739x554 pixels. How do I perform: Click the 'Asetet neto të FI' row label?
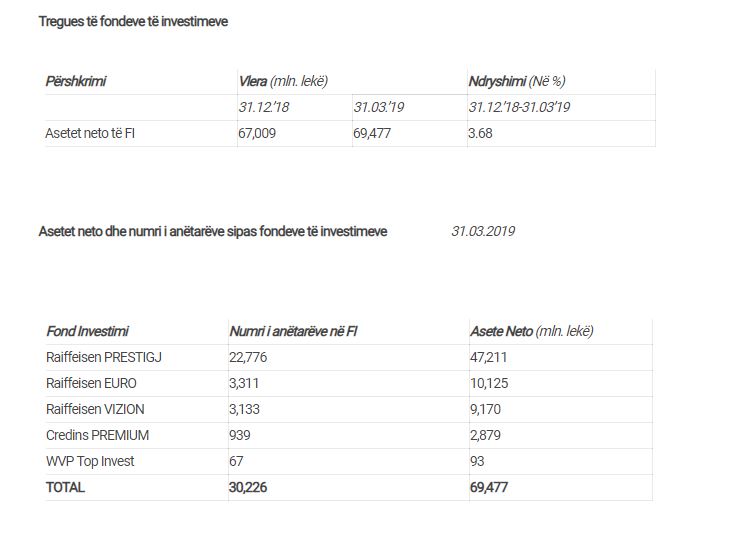(90, 133)
